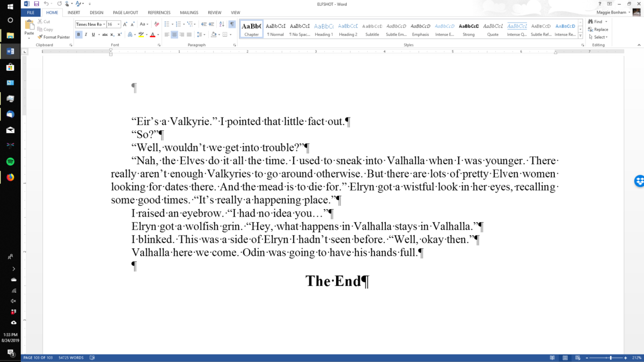This screenshot has height=362, width=644.
Task: Click the Sort paragraph icon
Action: pos(222,24)
